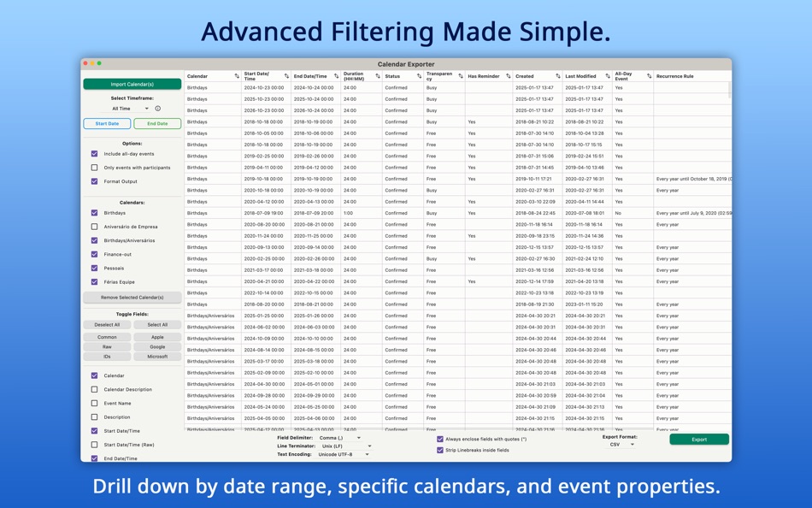Open the Text Encoding dropdown
Image resolution: width=812 pixels, height=508 pixels.
click(x=343, y=454)
